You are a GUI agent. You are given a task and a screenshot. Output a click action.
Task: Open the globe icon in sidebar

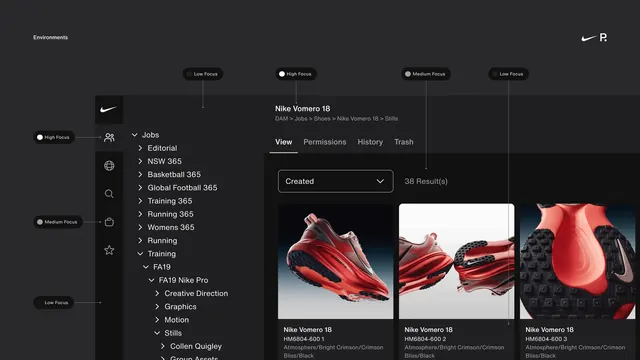click(109, 165)
